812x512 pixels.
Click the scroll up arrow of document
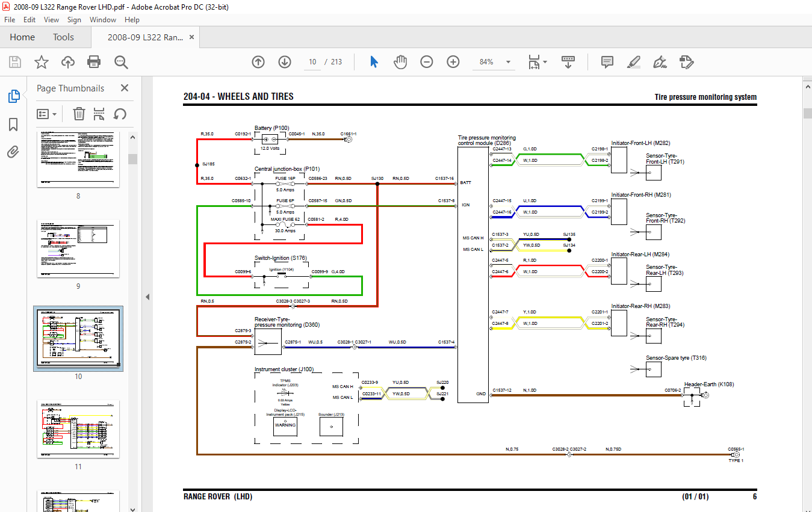[807, 87]
